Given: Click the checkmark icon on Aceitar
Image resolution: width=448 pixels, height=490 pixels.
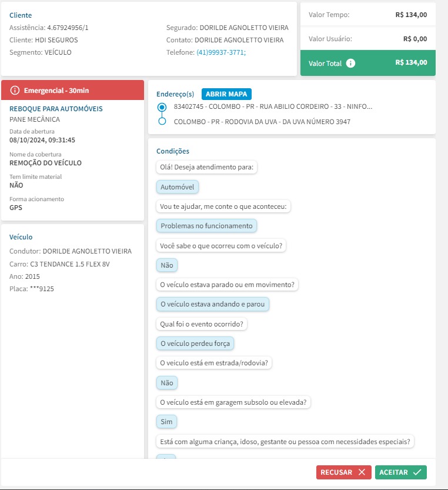Looking at the screenshot, I should [417, 472].
